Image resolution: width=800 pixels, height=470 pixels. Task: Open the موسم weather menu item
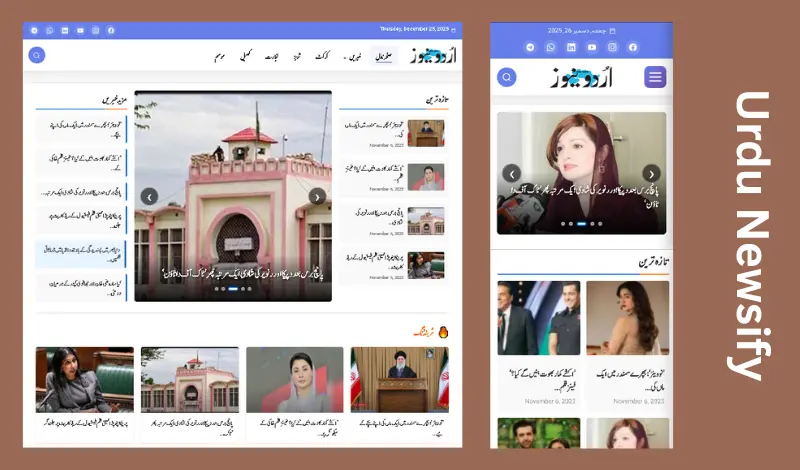[x=220, y=57]
